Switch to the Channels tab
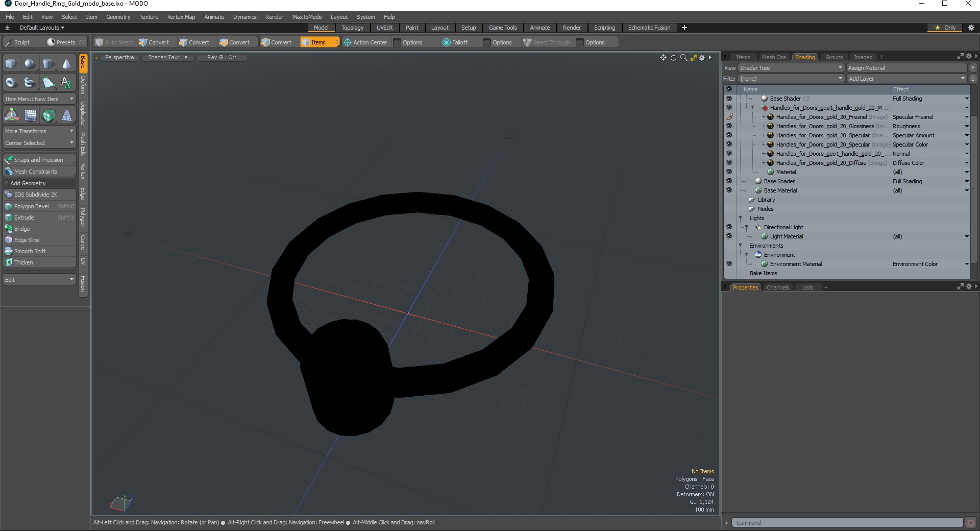980x531 pixels. tap(778, 287)
